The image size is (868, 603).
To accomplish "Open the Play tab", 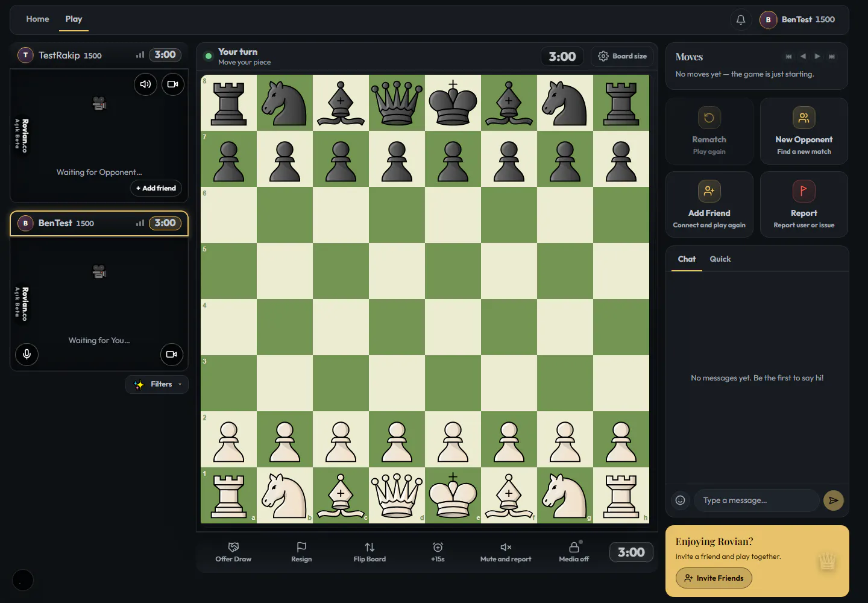I will tap(74, 19).
